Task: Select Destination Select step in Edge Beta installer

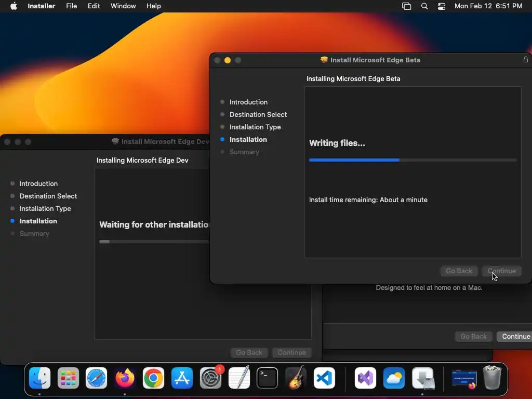Action: tap(258, 114)
